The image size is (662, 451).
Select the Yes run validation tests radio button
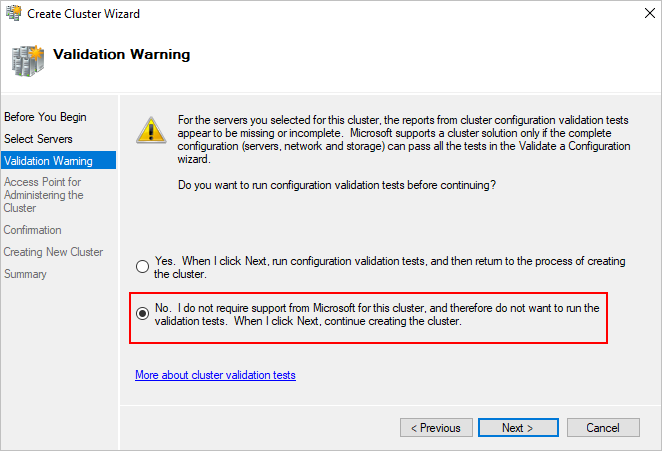142,266
